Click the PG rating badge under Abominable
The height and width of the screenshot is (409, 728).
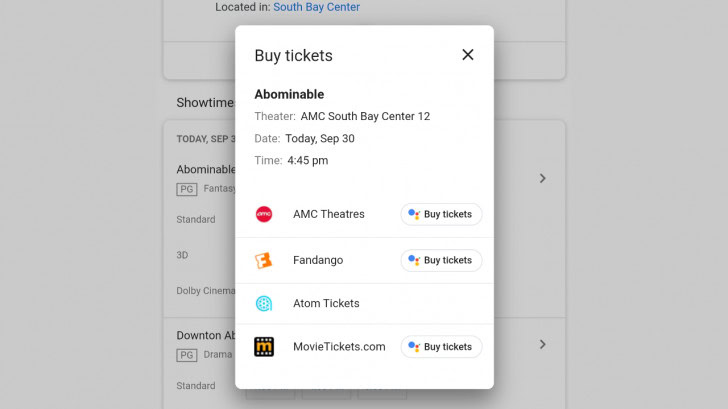pos(187,188)
